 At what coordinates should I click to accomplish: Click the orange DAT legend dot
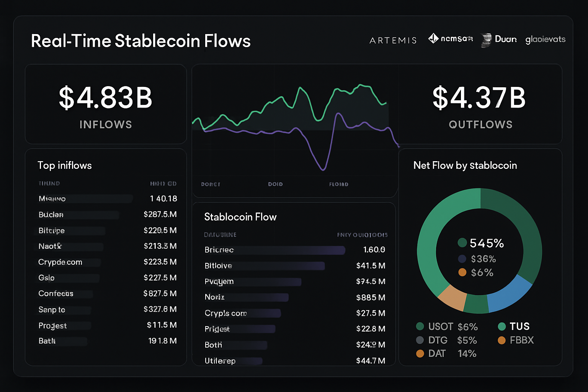pos(420,353)
